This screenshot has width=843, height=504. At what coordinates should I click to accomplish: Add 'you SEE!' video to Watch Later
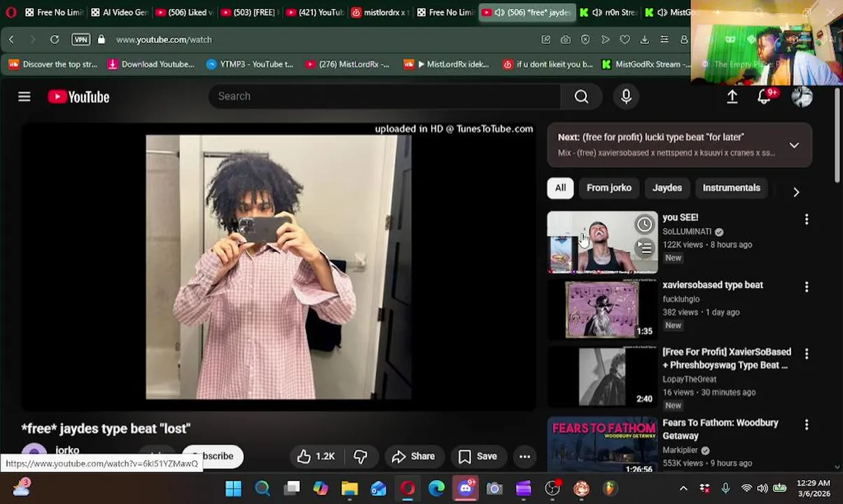pos(644,225)
